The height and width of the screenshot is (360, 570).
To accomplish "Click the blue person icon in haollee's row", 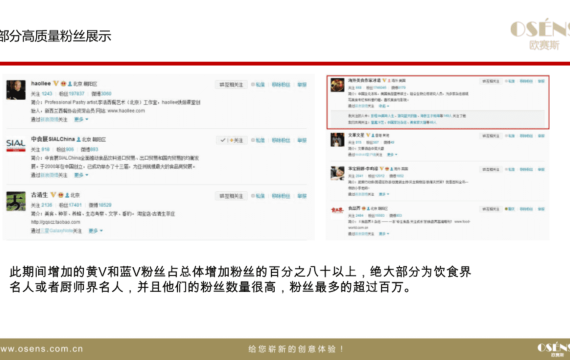I will pos(70,84).
